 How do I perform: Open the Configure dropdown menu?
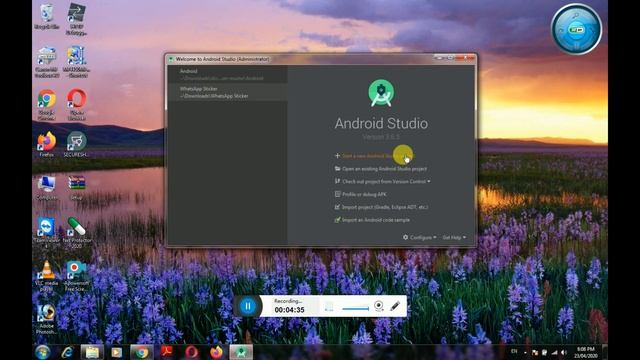[x=420, y=237]
